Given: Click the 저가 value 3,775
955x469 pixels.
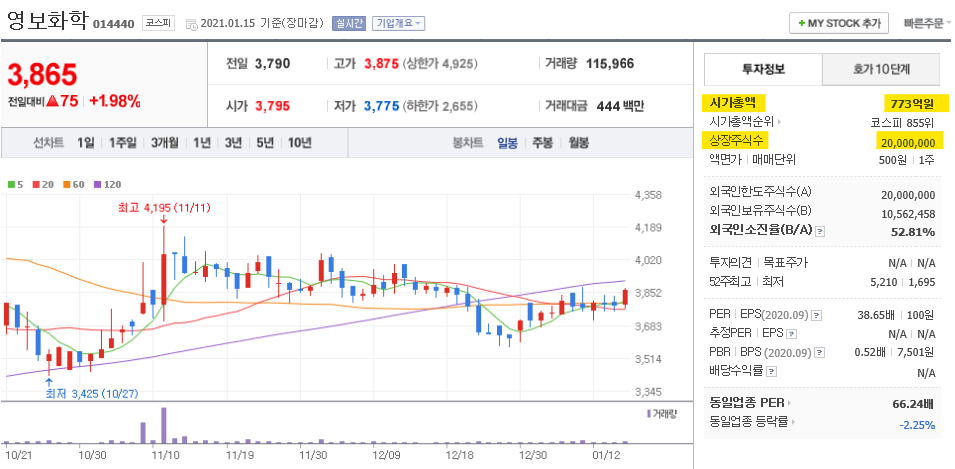Looking at the screenshot, I should point(381,106).
